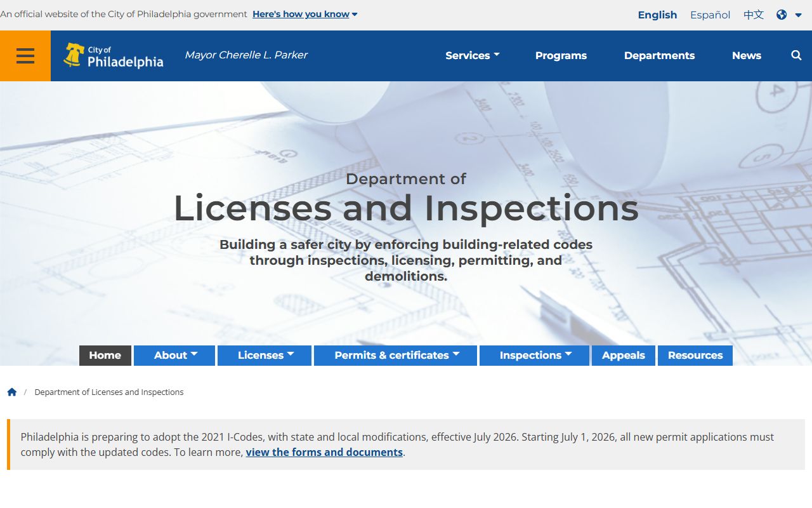Image resolution: width=812 pixels, height=508 pixels.
Task: Open the Resources tab
Action: (x=695, y=356)
